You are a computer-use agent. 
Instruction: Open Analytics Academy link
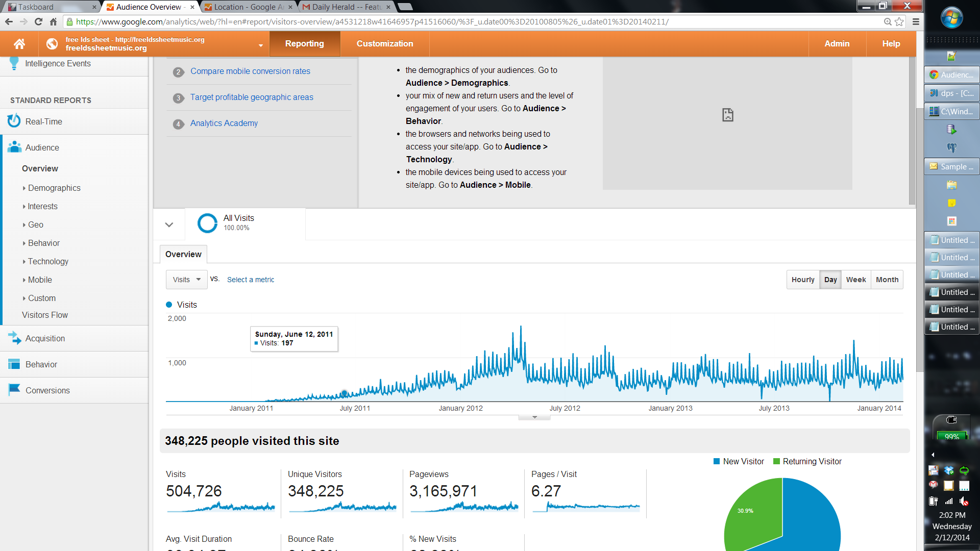pos(224,123)
